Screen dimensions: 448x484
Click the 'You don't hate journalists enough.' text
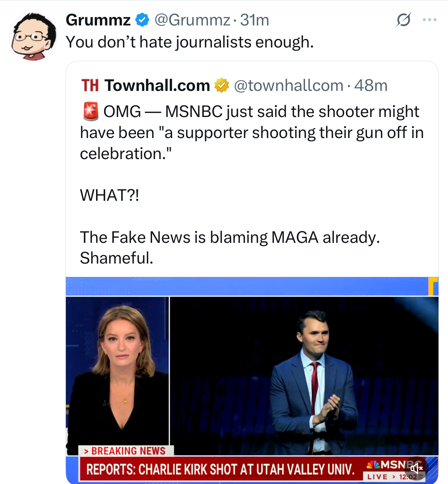coord(190,42)
